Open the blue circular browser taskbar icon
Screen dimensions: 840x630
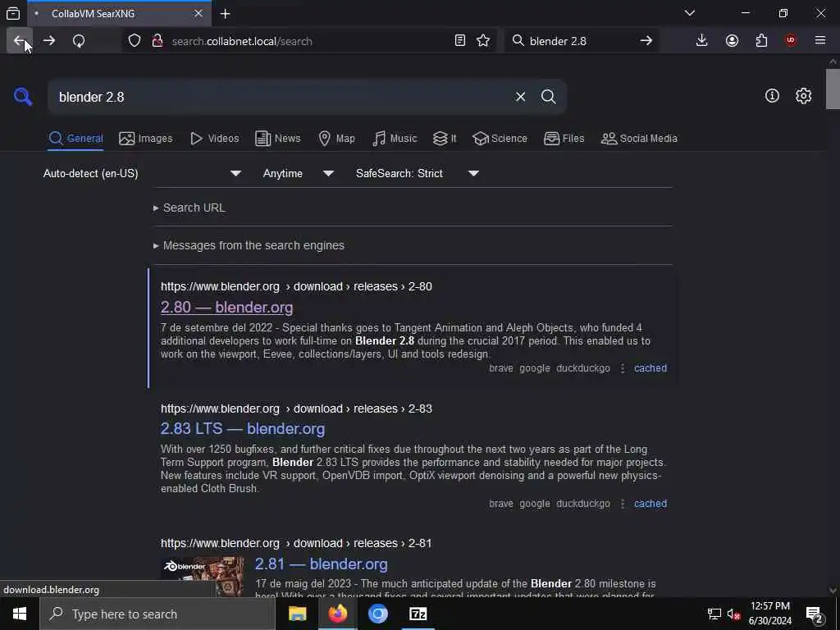377,614
